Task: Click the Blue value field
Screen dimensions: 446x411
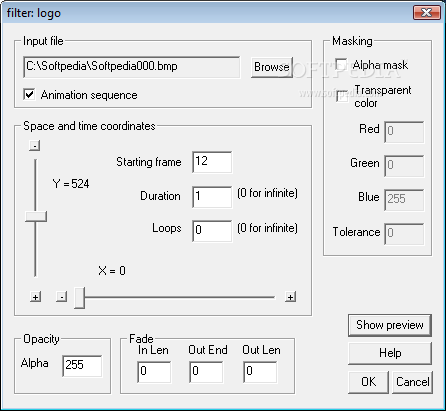Action: (404, 200)
